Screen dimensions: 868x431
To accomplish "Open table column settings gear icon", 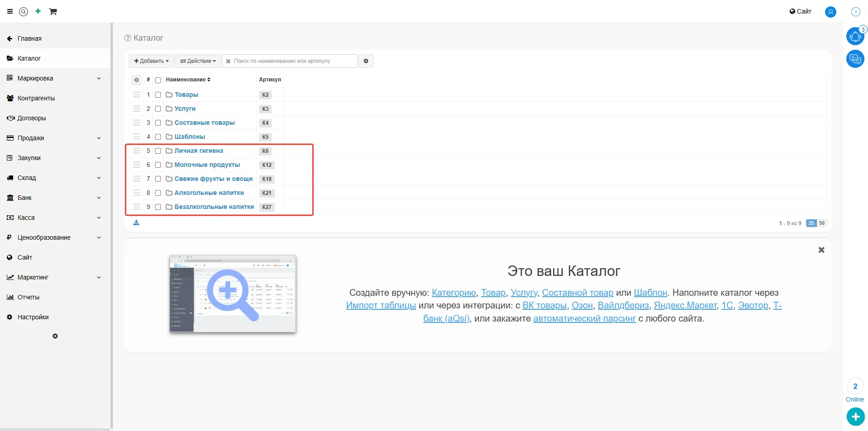I will (x=137, y=80).
